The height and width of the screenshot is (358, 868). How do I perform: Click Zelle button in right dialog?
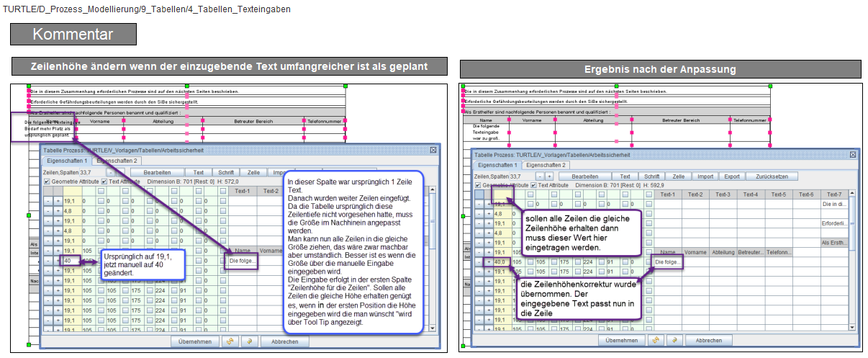[x=678, y=176]
